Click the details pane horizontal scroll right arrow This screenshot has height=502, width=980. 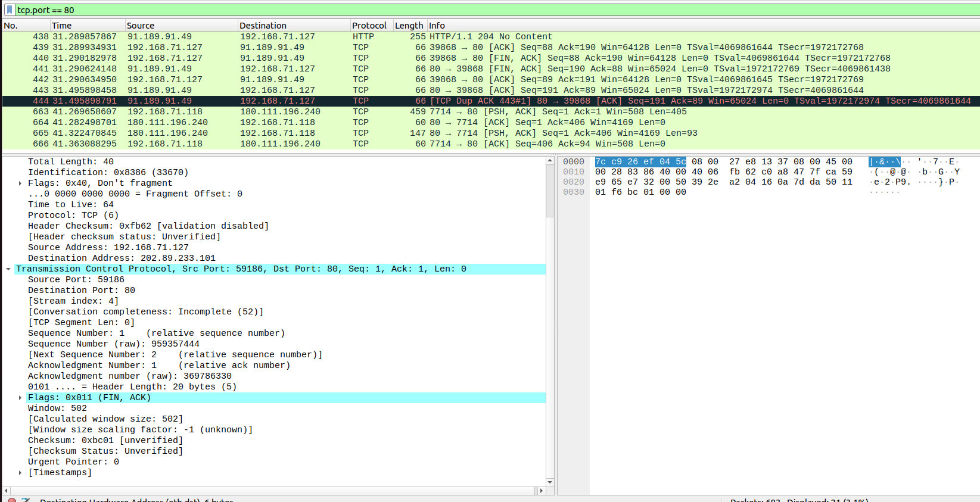tap(541, 491)
